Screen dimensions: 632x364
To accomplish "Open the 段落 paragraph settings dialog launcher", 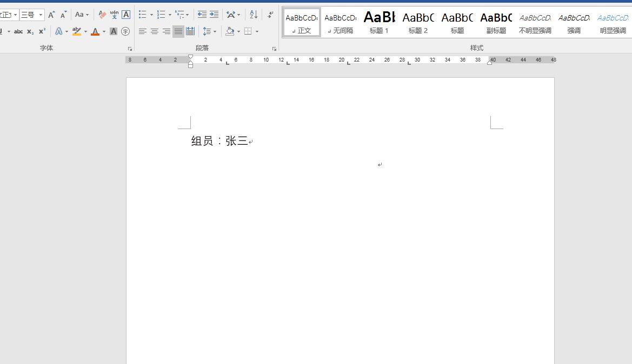I will coord(274,49).
